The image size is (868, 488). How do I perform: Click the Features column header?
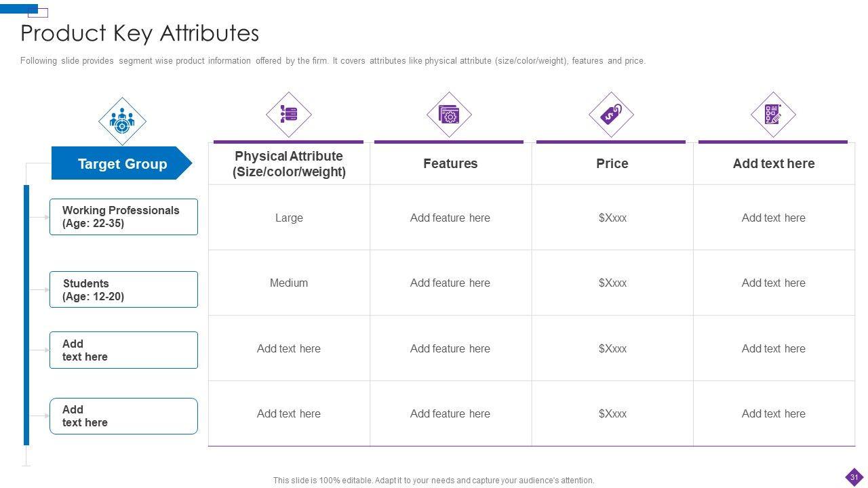(x=450, y=163)
